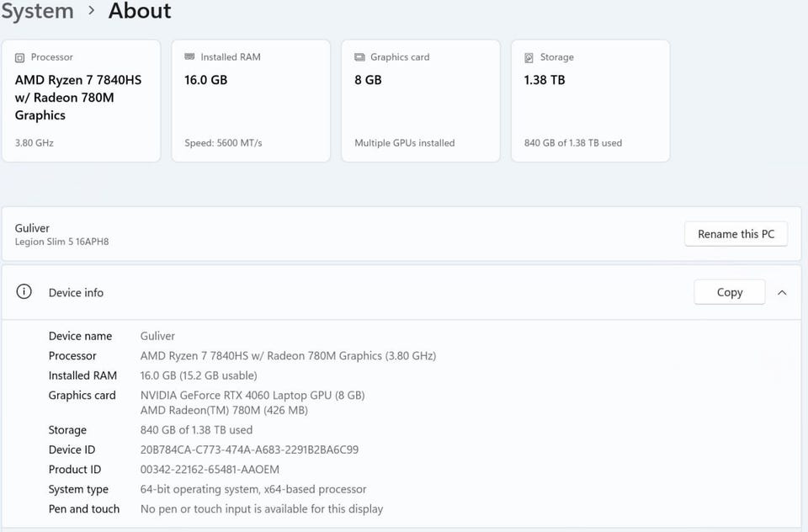The image size is (808, 532).
Task: Select the Device ID value
Action: 249,450
